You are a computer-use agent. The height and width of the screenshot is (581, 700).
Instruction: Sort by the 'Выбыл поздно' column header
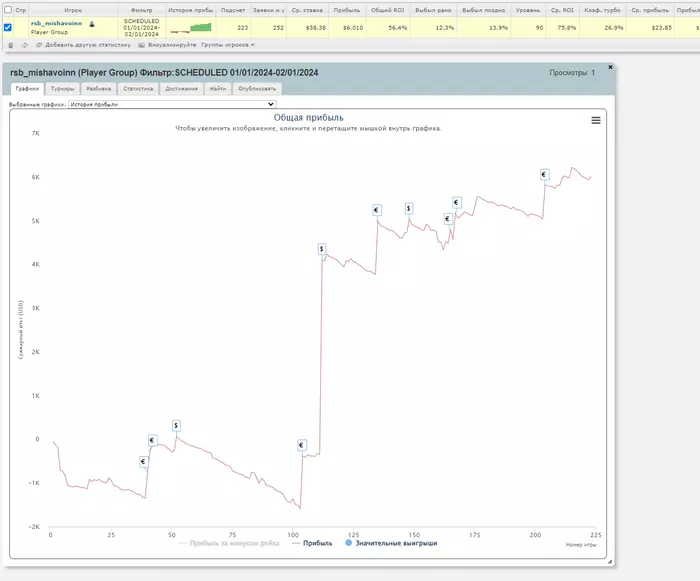(483, 10)
